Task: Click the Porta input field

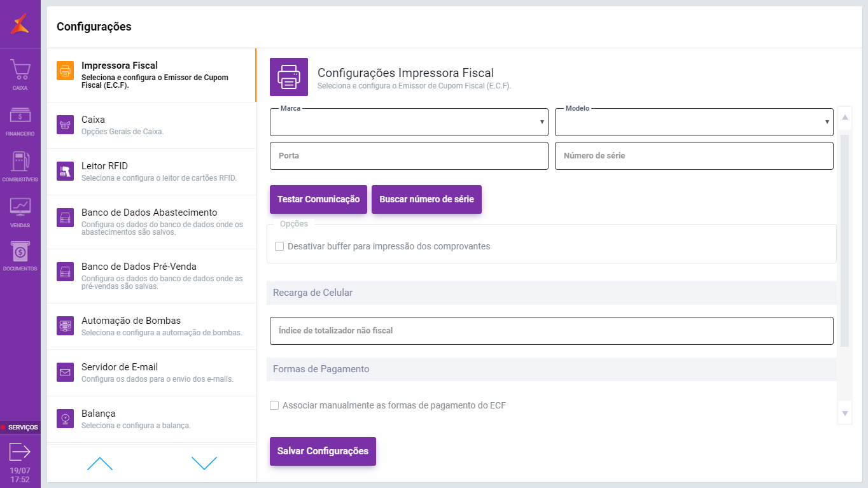Action: (409, 156)
